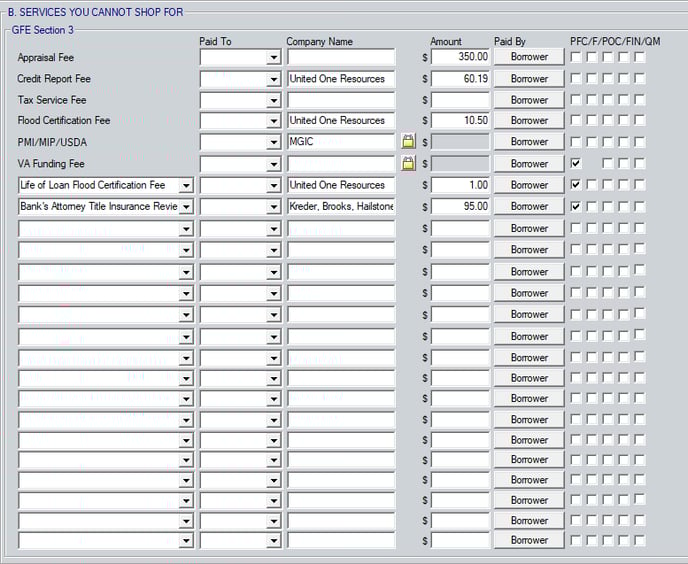This screenshot has height=564, width=688.
Task: Check PFC box for Appraisal Fee
Action: pos(576,57)
